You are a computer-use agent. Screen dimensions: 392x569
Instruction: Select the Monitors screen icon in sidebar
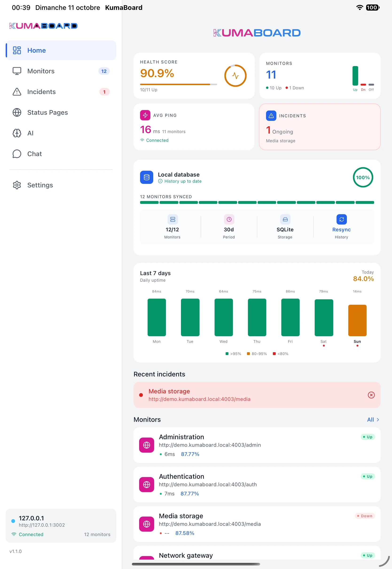(17, 71)
